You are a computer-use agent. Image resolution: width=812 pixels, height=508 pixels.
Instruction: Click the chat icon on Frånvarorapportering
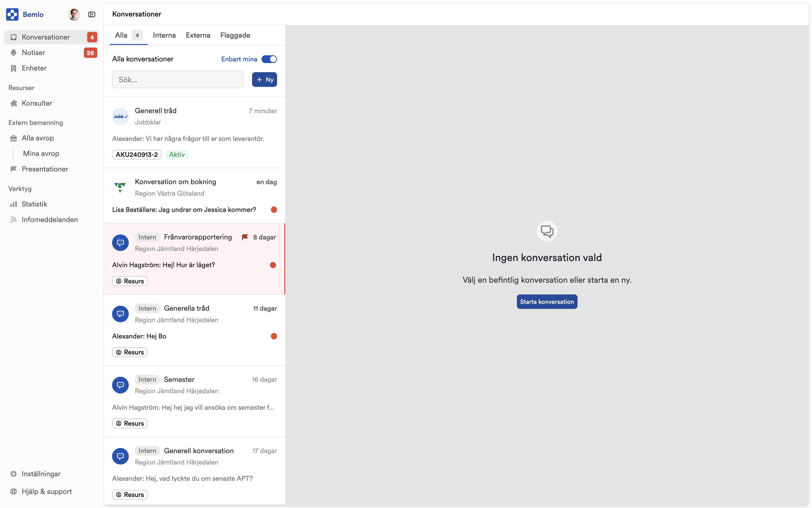(x=121, y=242)
